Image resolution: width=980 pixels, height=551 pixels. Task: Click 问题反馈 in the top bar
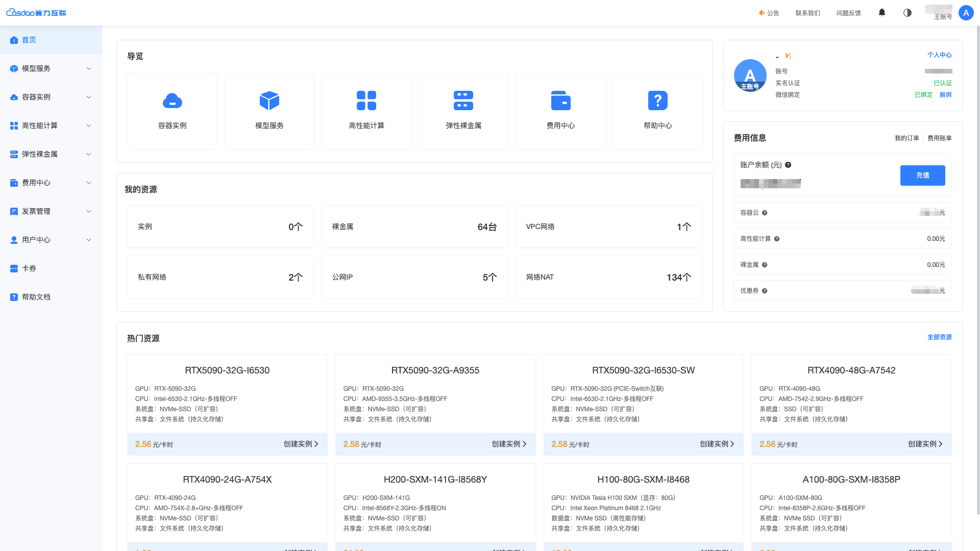(848, 13)
